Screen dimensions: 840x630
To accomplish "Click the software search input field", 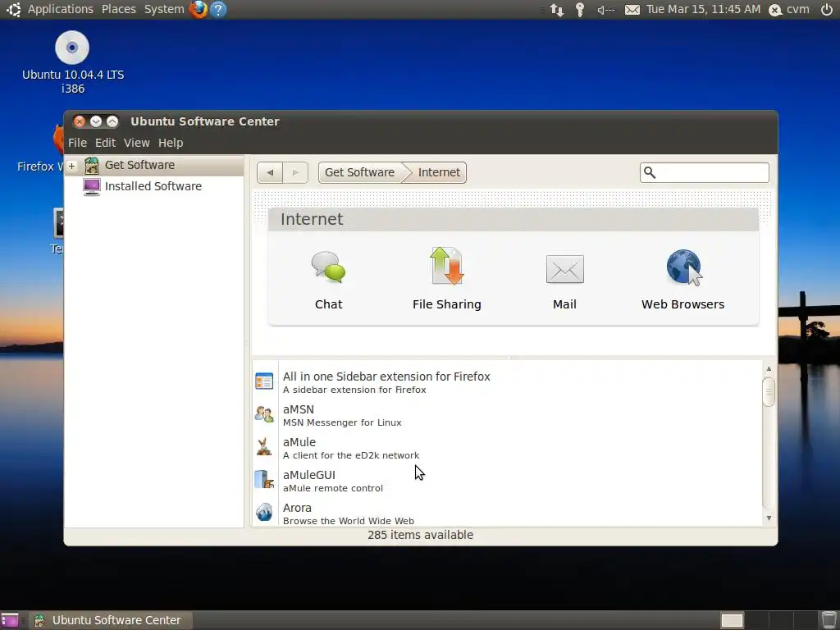I will coord(705,172).
